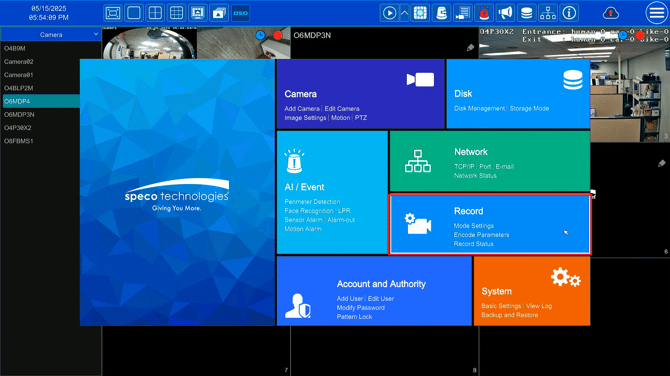Open the System settings tile
Image resolution: width=670 pixels, height=376 pixels.
point(532,291)
